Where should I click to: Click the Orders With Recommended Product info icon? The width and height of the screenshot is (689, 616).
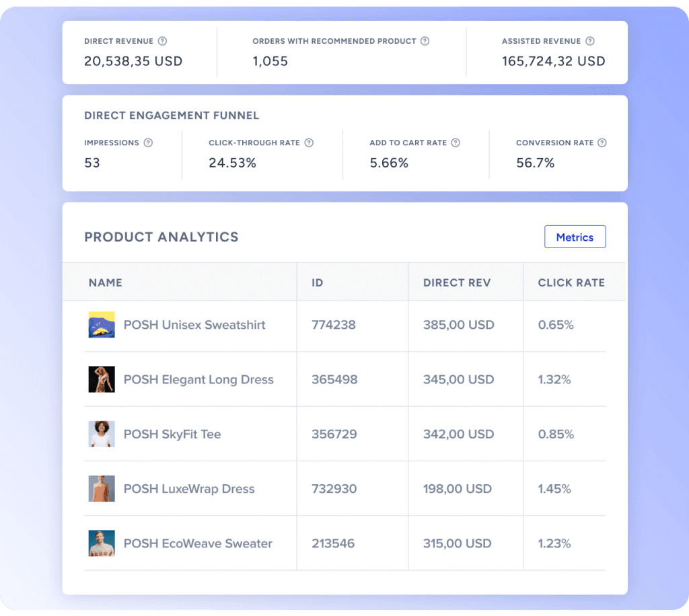pyautogui.click(x=425, y=41)
